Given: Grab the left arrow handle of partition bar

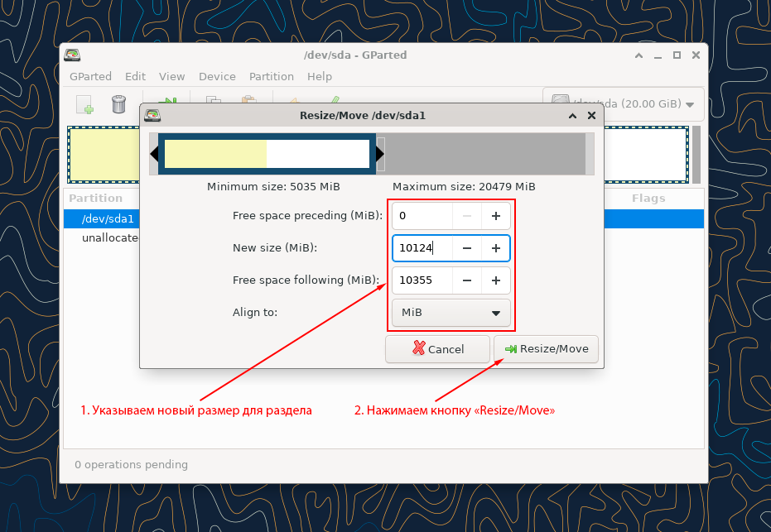Looking at the screenshot, I should [154, 154].
